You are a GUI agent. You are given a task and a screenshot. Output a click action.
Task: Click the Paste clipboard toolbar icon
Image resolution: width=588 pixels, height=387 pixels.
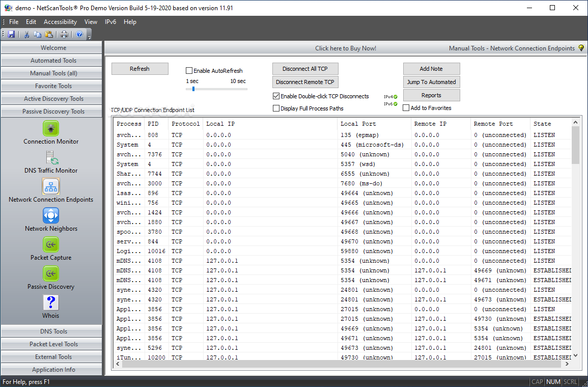tap(49, 35)
